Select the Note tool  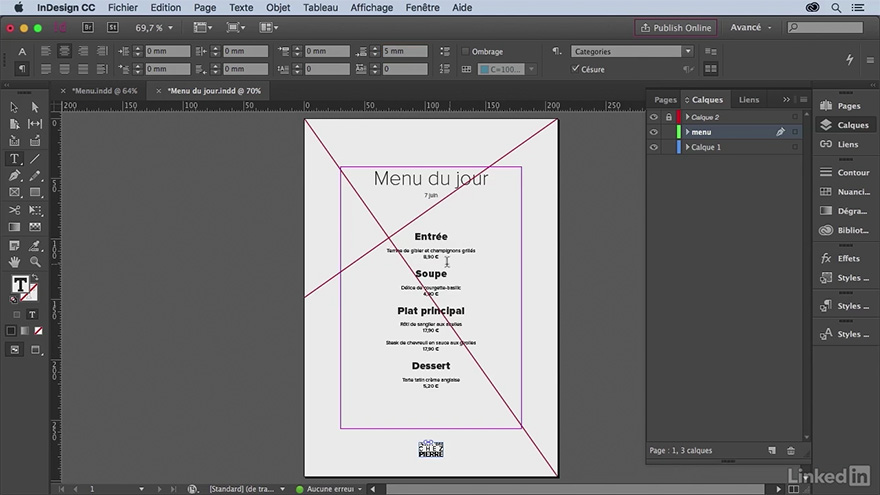(14, 246)
